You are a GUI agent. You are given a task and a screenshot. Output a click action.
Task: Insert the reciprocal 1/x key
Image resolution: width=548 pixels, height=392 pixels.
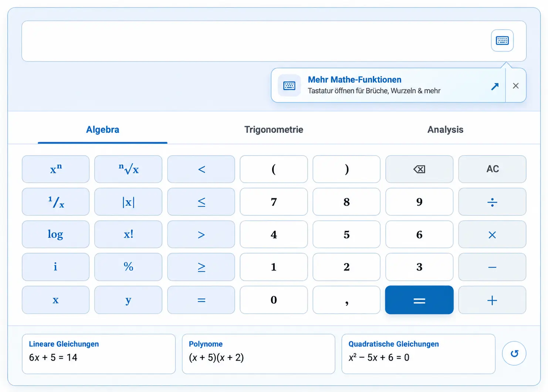click(55, 202)
